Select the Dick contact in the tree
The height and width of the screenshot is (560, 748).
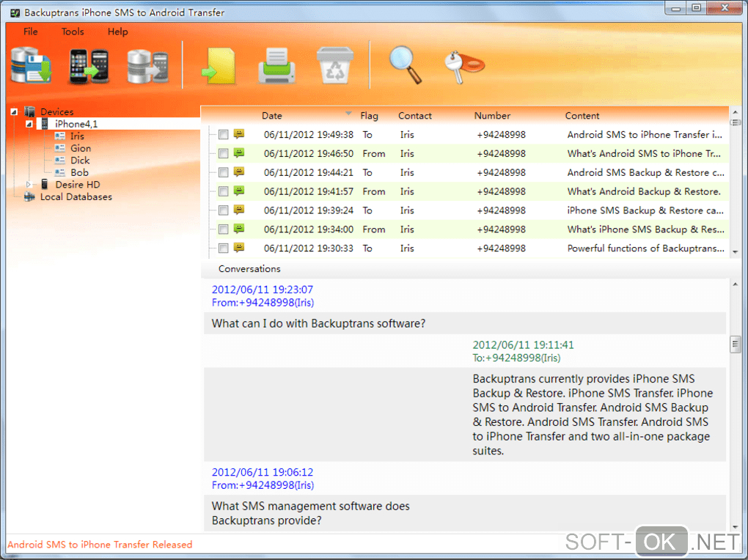(x=80, y=161)
